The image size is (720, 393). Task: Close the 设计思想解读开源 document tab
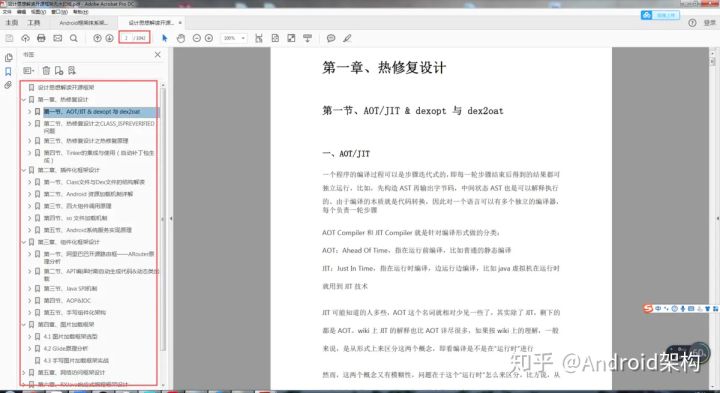coord(180,22)
